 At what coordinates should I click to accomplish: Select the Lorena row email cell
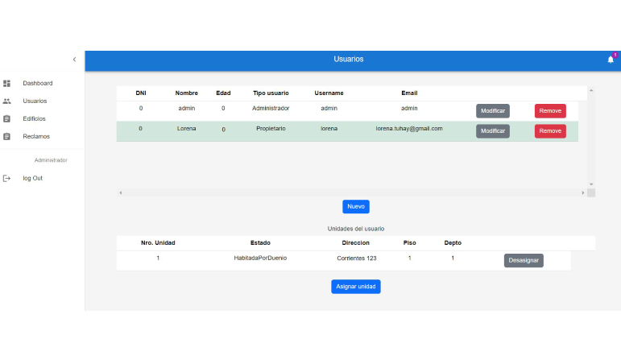(409, 129)
